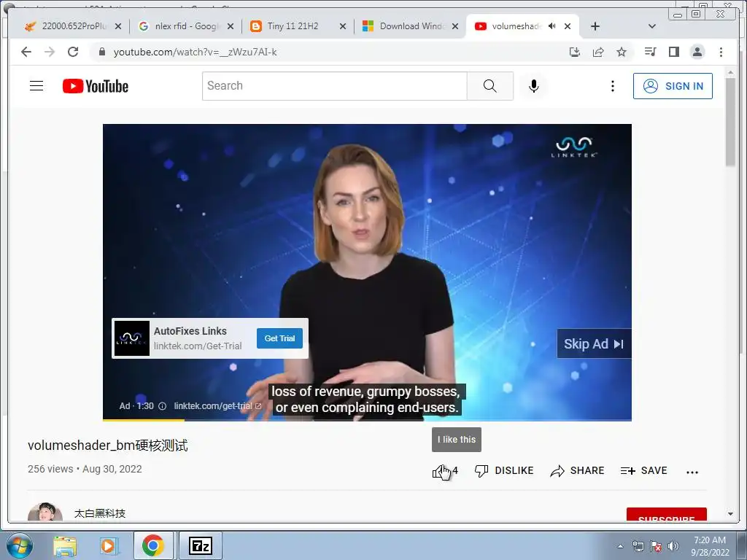Open Windows Explorer from taskbar
This screenshot has height=560, width=747.
(65, 545)
